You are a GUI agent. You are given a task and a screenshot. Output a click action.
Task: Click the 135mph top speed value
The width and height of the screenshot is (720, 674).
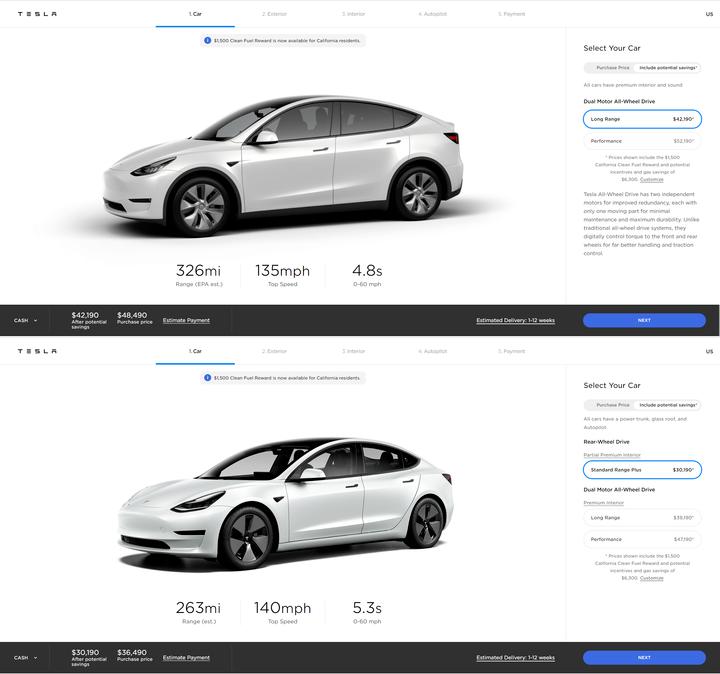[x=282, y=270]
